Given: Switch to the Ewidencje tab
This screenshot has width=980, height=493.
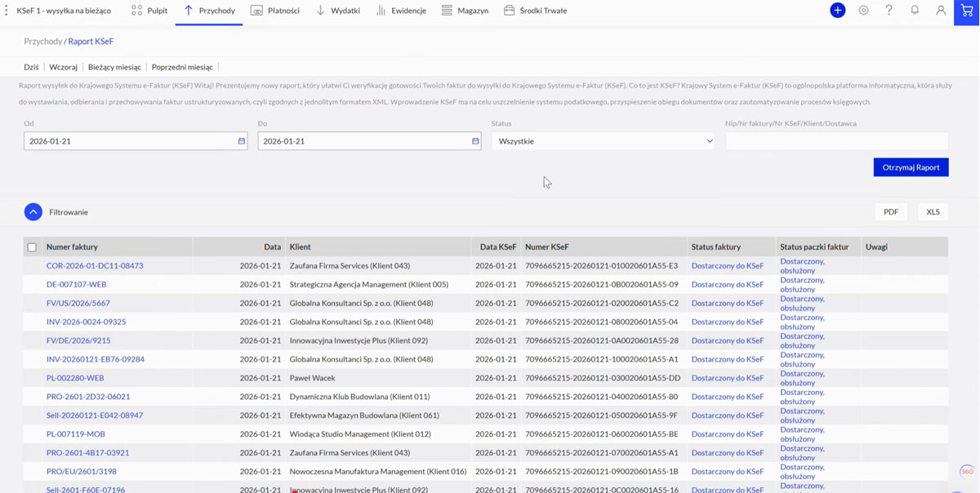Looking at the screenshot, I should 401,11.
